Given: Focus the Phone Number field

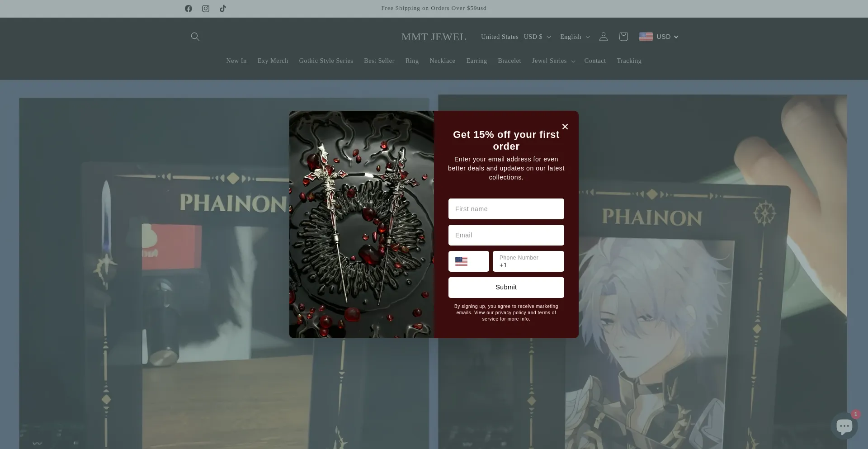Looking at the screenshot, I should 528,261.
